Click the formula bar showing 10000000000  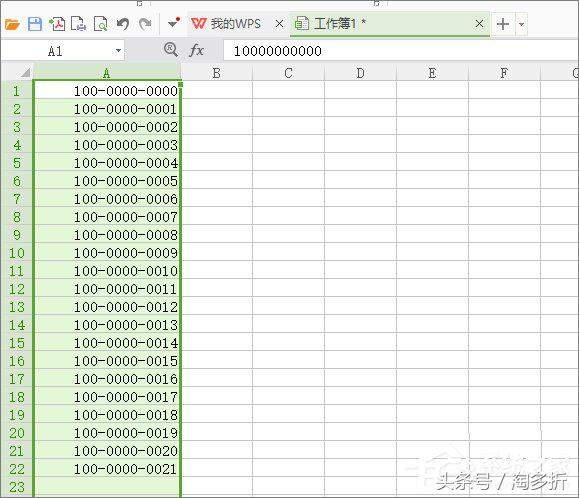point(401,51)
